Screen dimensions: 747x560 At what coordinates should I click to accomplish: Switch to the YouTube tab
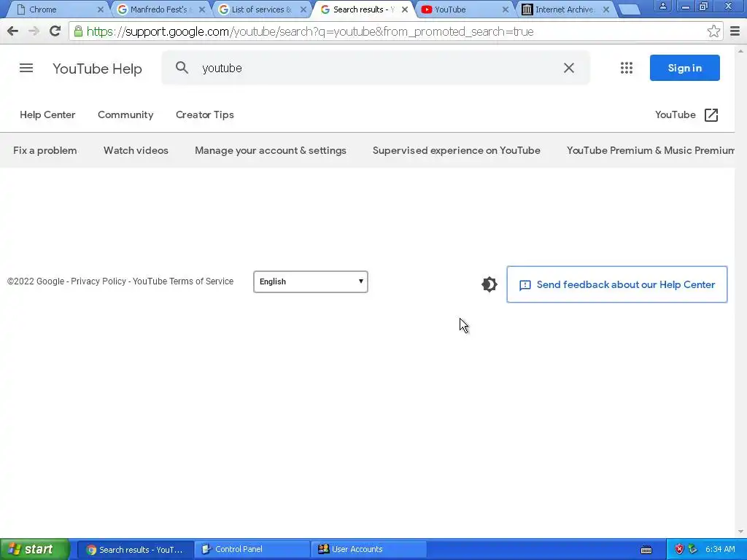(x=463, y=9)
